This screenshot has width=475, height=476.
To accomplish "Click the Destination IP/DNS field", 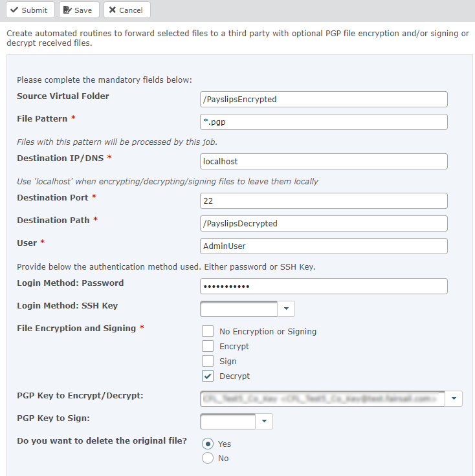I will pyautogui.click(x=324, y=161).
